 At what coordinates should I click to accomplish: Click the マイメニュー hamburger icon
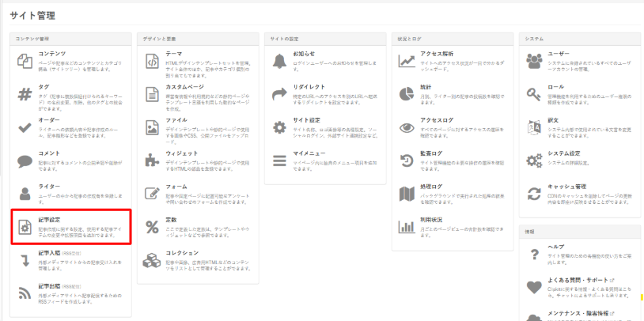point(280,161)
